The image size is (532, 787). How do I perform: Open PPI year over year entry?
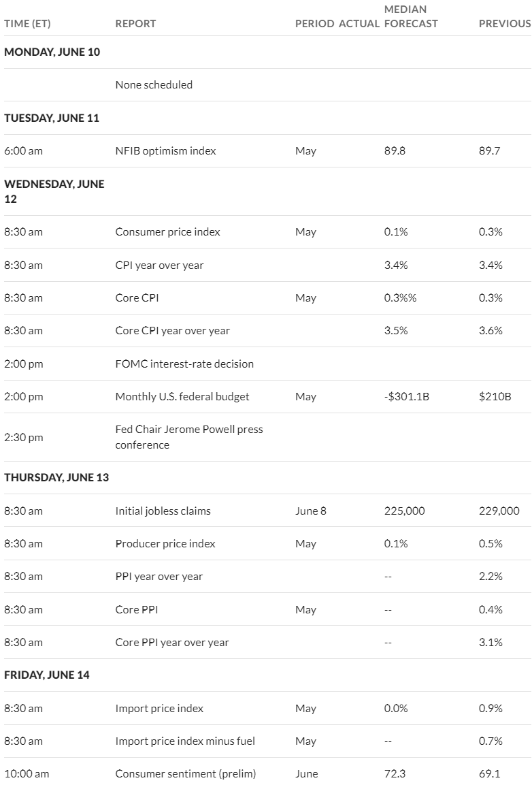click(x=159, y=576)
